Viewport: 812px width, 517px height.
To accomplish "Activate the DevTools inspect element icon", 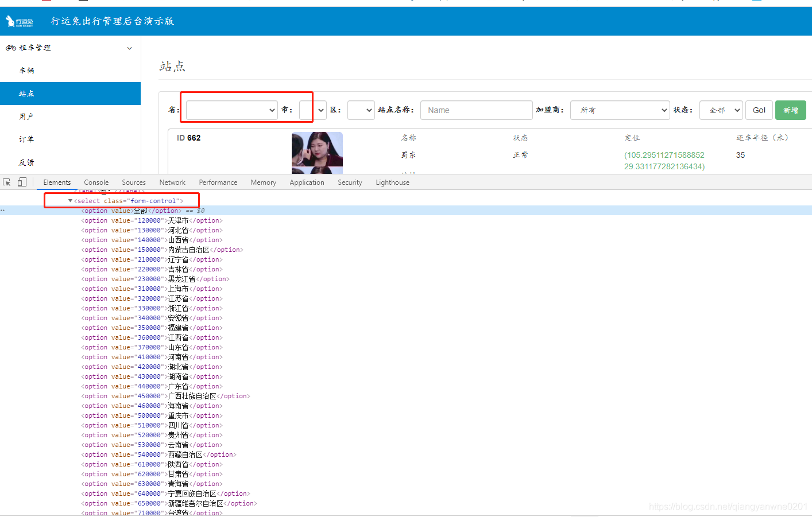I will [7, 182].
